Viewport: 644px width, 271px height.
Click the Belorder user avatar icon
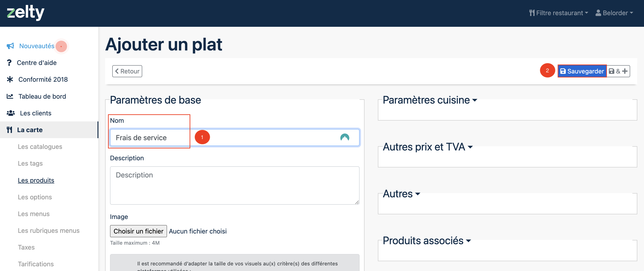click(x=598, y=13)
